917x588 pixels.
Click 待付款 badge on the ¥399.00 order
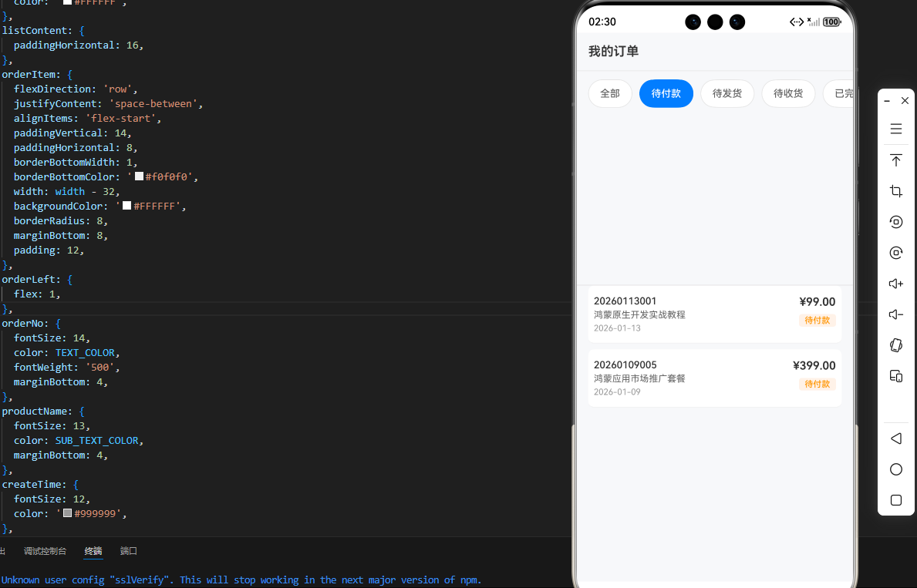[x=817, y=384]
